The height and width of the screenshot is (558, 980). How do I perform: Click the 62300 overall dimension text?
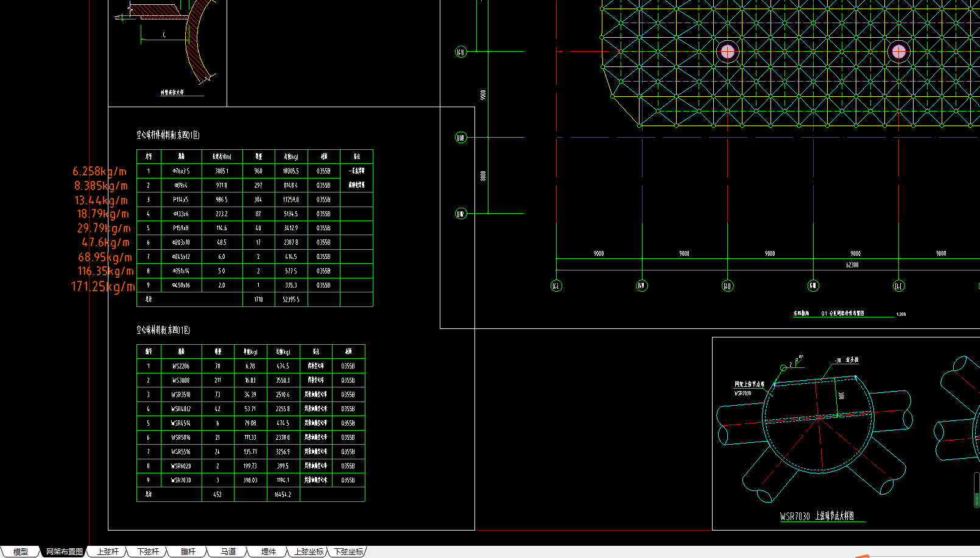pyautogui.click(x=852, y=265)
